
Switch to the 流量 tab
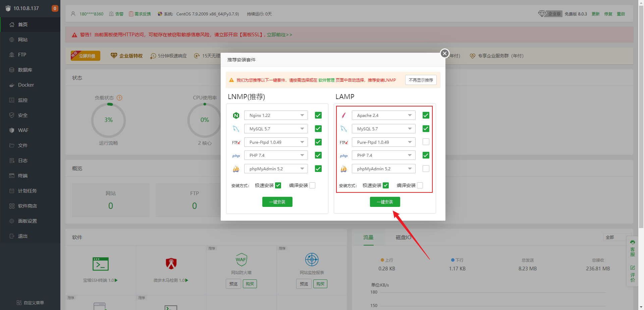click(368, 237)
